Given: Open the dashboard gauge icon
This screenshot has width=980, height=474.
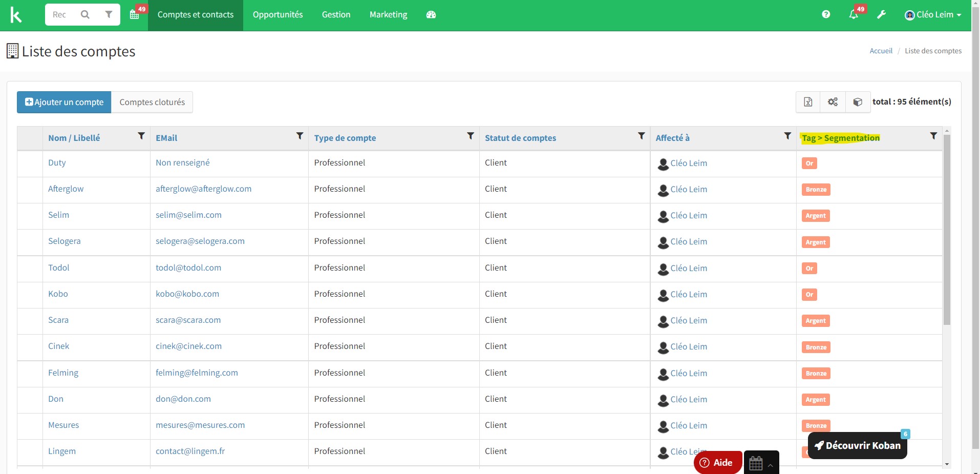Looking at the screenshot, I should [x=431, y=14].
